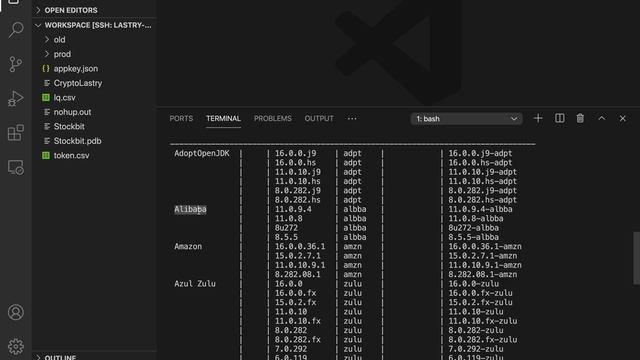This screenshot has width=640, height=360.
Task: Open the panel's more actions ellipsis
Action: click(x=352, y=119)
